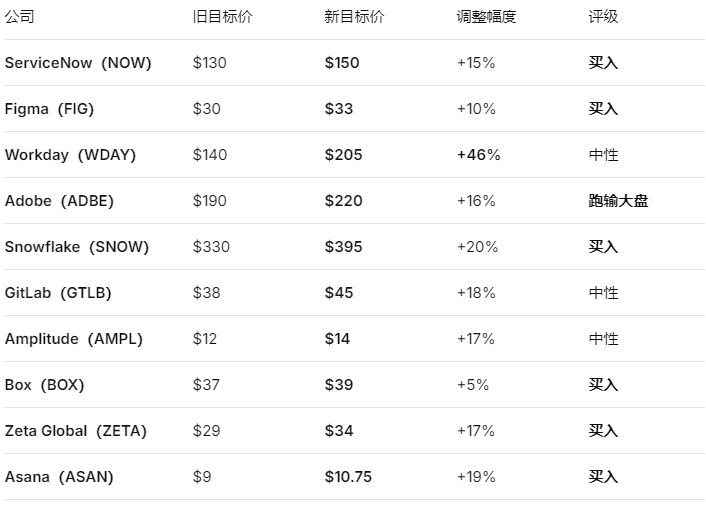Click the 评级 column header
This screenshot has width=706, height=505.
pos(603,17)
